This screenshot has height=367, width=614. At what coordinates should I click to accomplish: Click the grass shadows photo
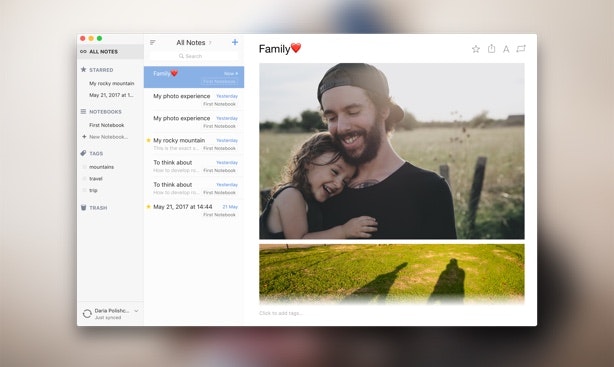(392, 274)
